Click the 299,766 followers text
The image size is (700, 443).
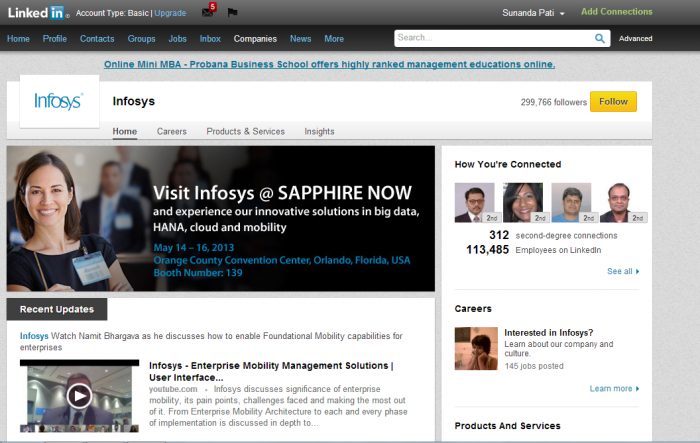click(554, 102)
